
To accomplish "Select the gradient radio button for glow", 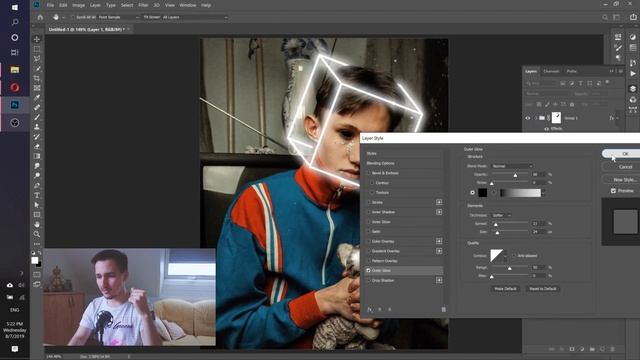I will [x=494, y=192].
